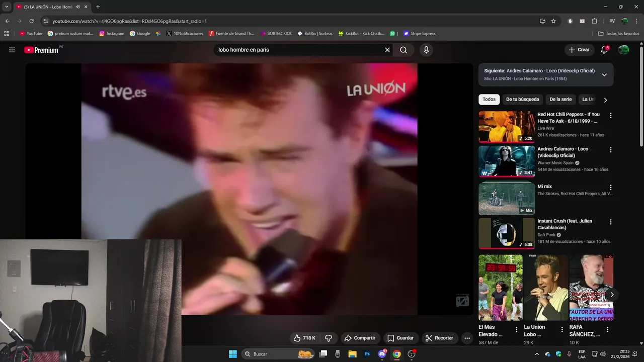Open new tab with plus button
The image size is (644, 362).
[x=98, y=7]
